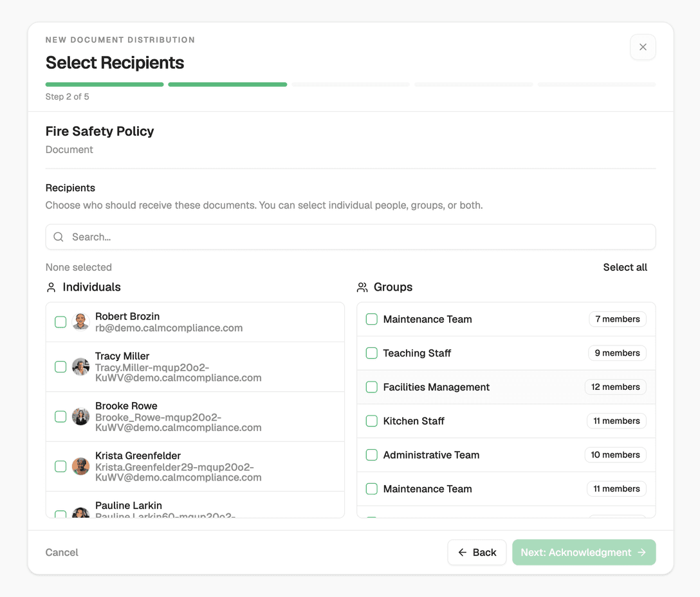Click the 'Brooke Rowe' name
This screenshot has width=700, height=597.
pyautogui.click(x=126, y=406)
